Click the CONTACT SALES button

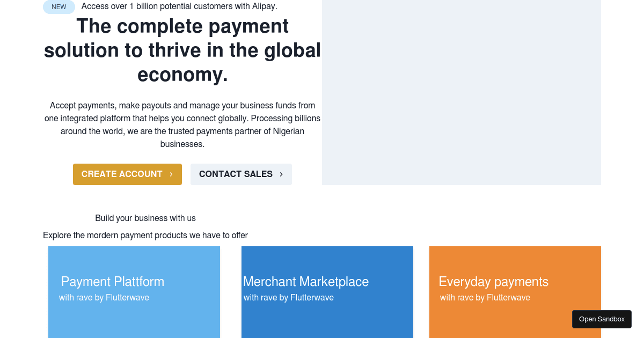(x=241, y=174)
